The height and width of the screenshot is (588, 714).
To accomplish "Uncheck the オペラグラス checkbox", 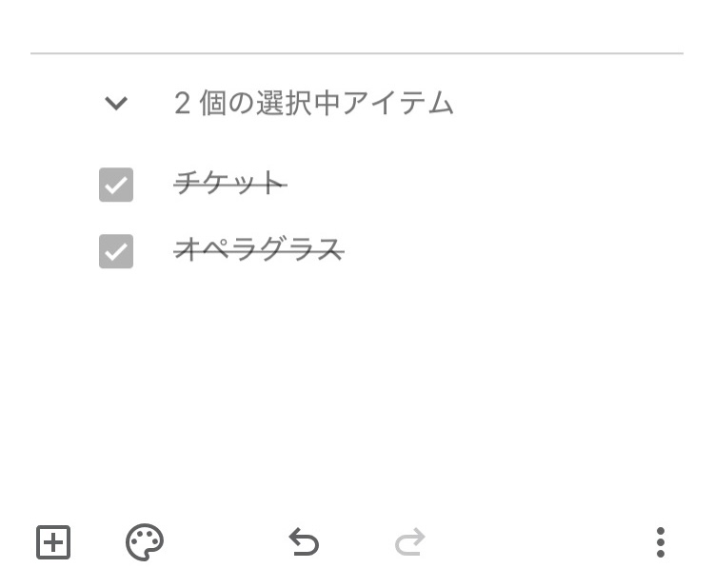I will [116, 252].
